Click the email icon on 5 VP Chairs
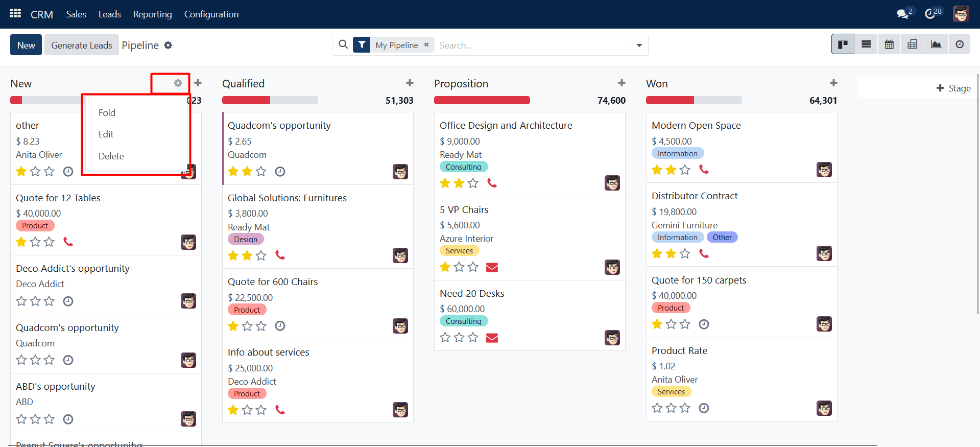The height and width of the screenshot is (447, 980). point(492,267)
